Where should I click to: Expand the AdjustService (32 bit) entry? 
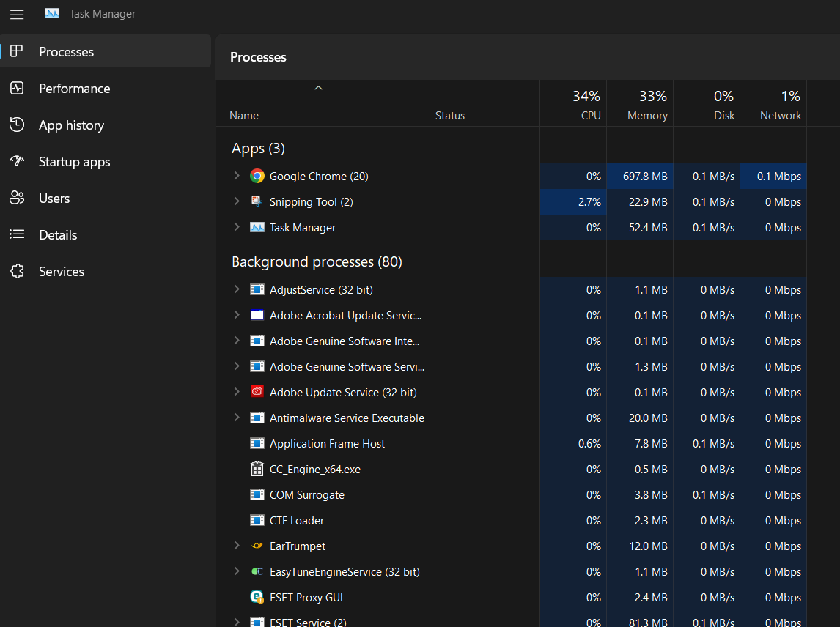point(237,289)
